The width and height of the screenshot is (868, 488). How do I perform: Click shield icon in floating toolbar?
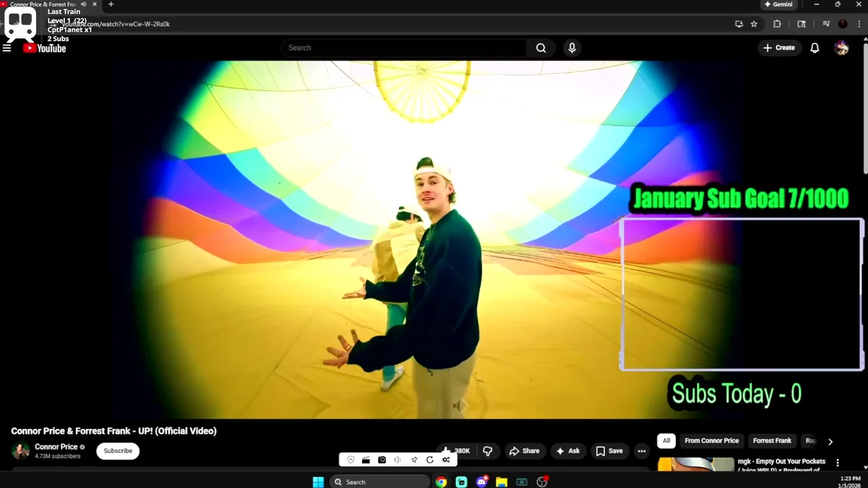tap(351, 460)
